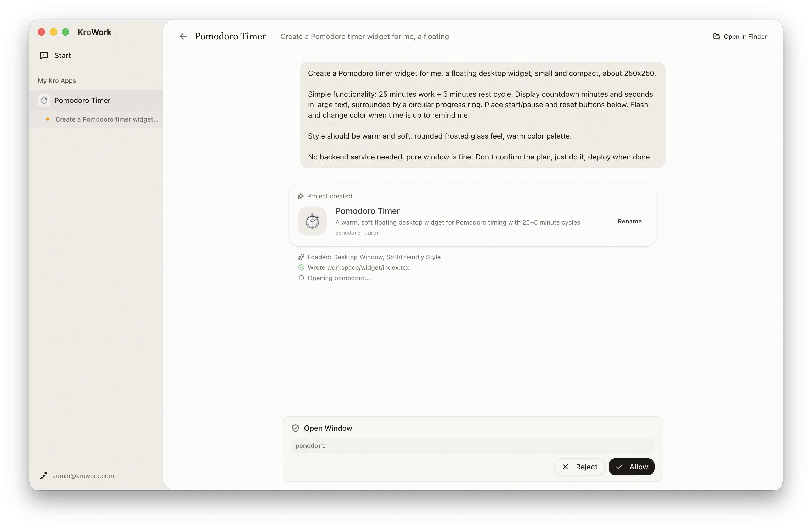Click Open in Finder

tap(740, 37)
